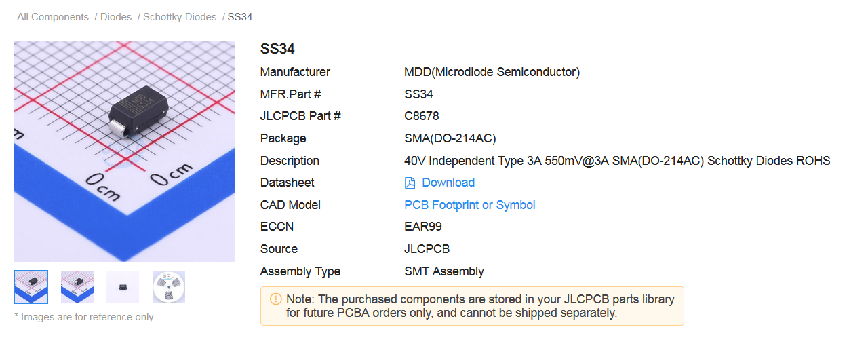
Task: Navigate to the Diodes breadcrumb
Action: (116, 17)
